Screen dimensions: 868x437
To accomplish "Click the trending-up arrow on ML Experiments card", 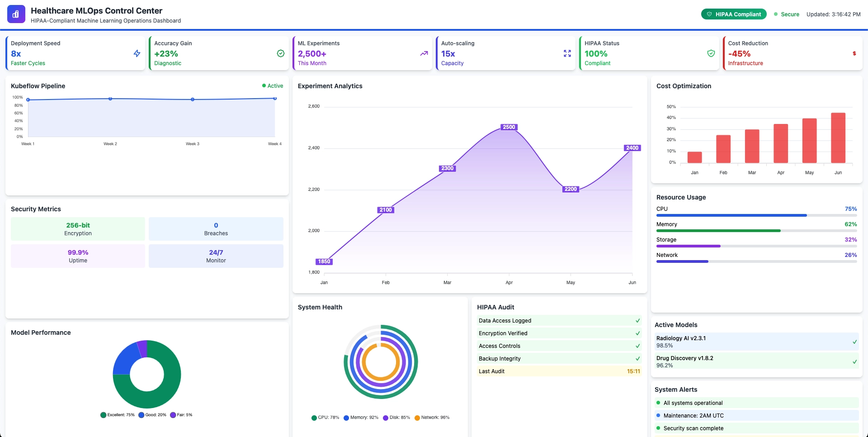I will coord(424,53).
